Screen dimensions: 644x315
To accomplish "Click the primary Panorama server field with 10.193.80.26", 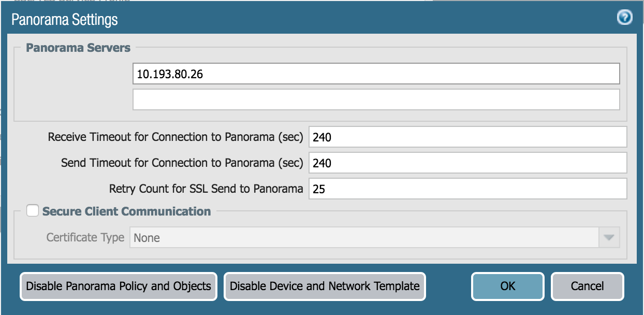I will pos(376,74).
